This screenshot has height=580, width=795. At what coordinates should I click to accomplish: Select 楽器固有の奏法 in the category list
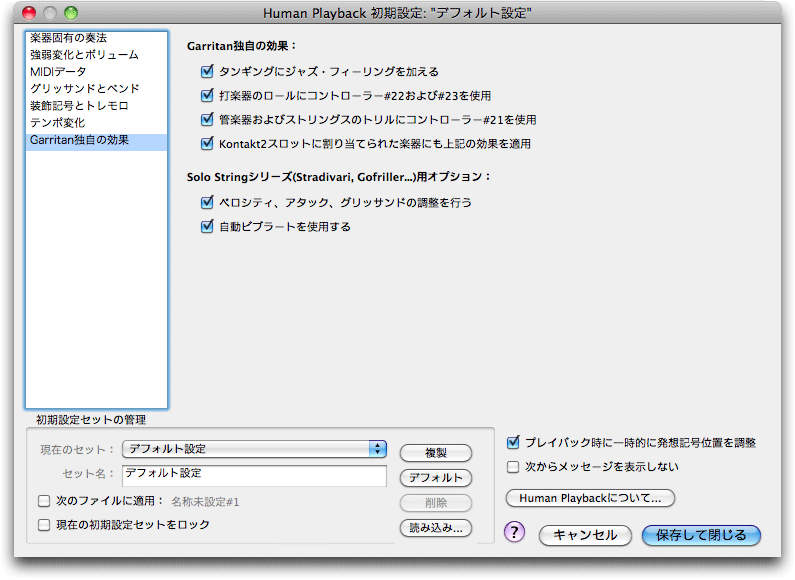(x=96, y=38)
